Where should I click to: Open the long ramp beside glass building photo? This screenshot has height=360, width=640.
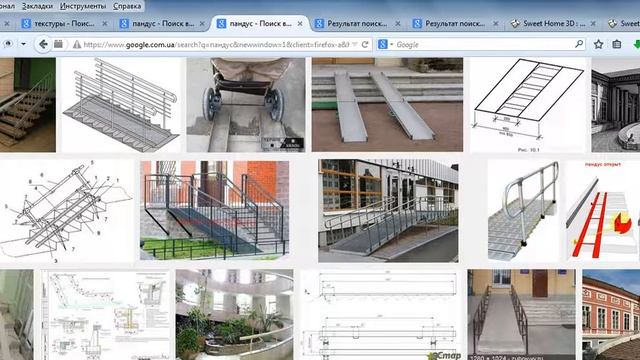pos(388,211)
